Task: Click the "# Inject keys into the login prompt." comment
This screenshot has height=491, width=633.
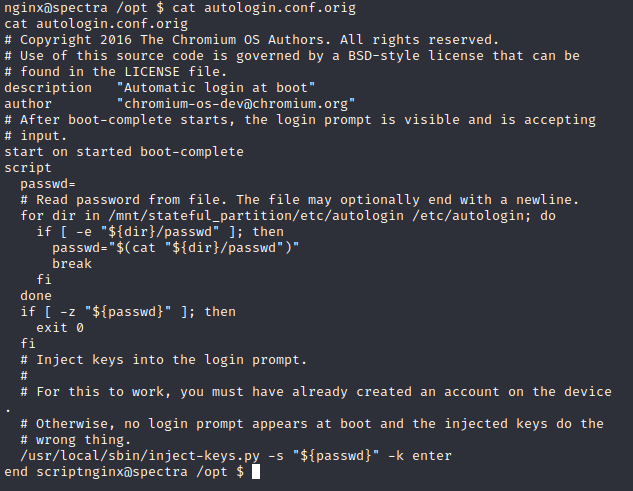Action: pyautogui.click(x=164, y=359)
